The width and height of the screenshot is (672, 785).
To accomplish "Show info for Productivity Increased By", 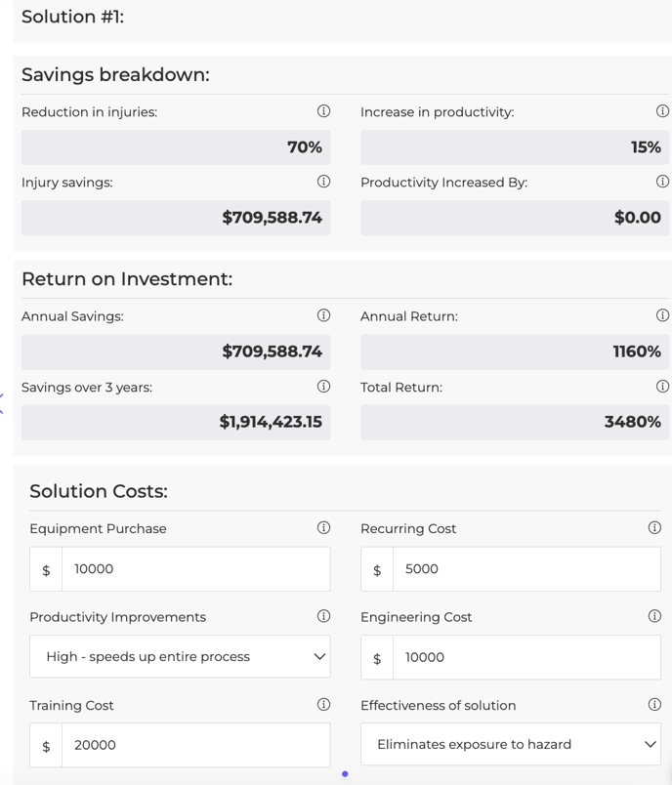I will coord(662,182).
